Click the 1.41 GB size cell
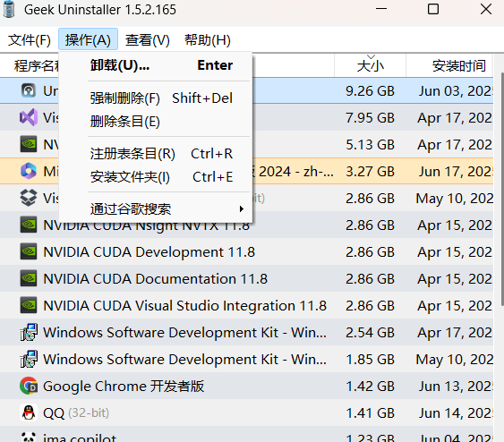The image size is (504, 442). [370, 413]
